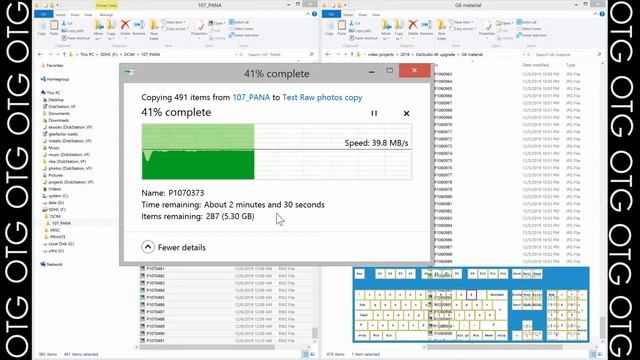Screen dimensions: 640x360
Task: Open Properties in the G6 material ribbon
Action: pyautogui.click(x=487, y=29)
